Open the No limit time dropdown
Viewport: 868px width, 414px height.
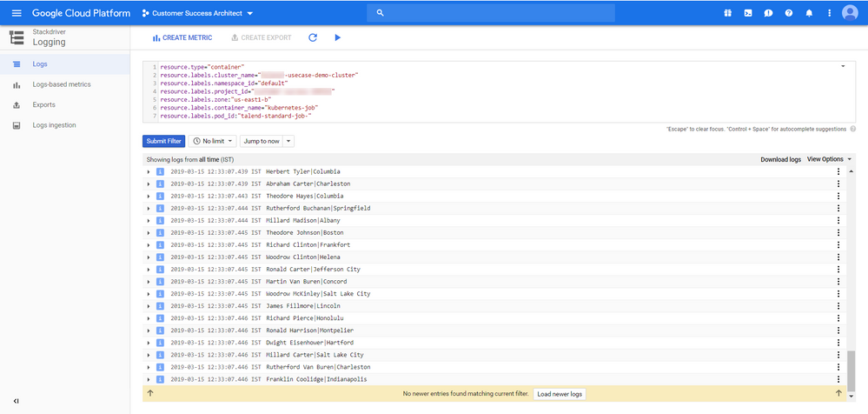pyautogui.click(x=212, y=141)
